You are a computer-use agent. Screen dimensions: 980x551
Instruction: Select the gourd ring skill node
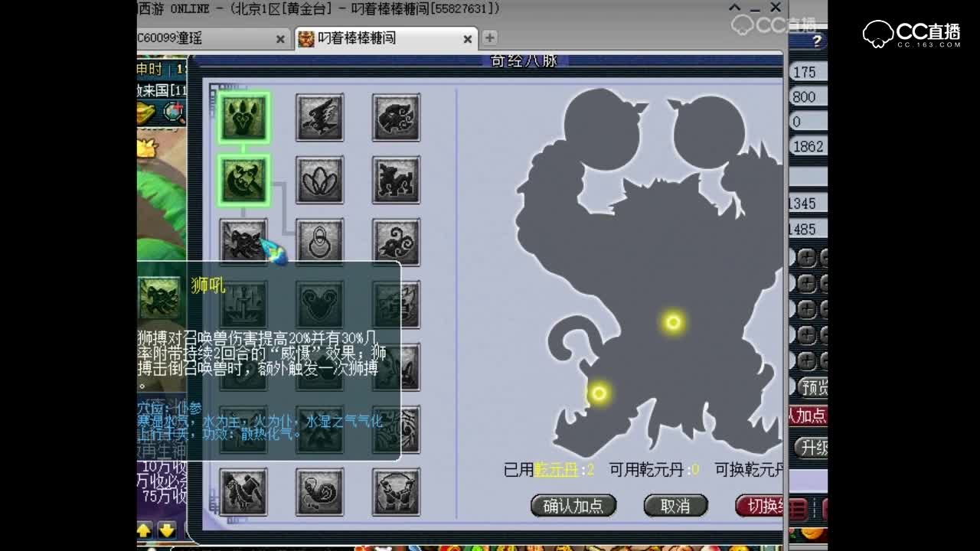point(320,242)
